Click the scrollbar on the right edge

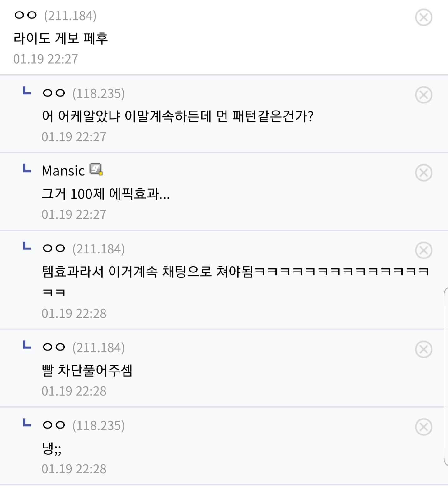coord(446,377)
